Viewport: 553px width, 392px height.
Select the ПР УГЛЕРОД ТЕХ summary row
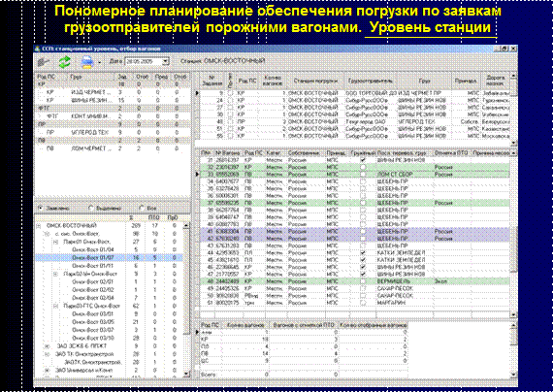coord(113,132)
